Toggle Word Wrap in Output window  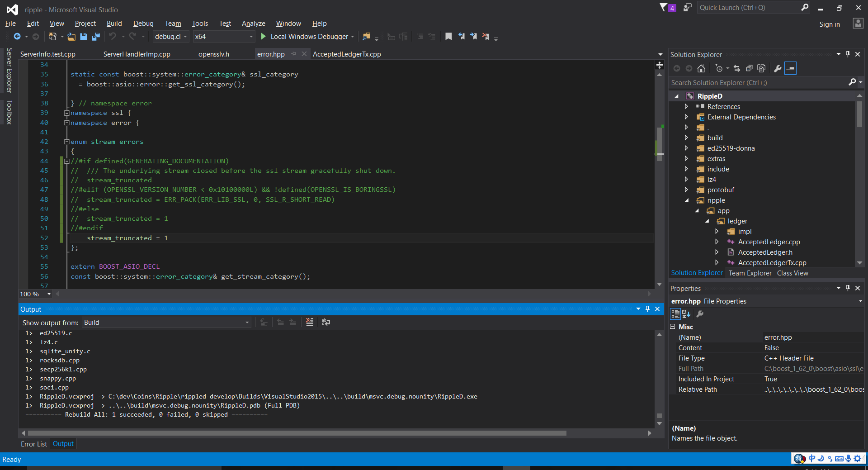326,322
